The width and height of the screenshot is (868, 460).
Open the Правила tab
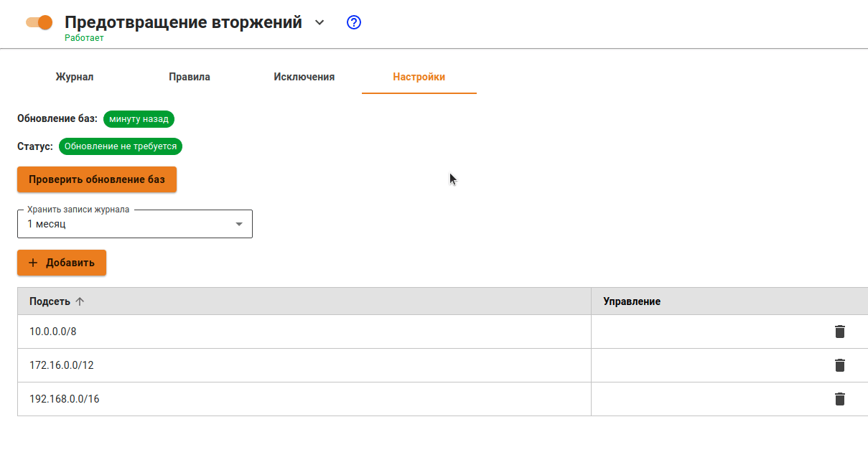(x=190, y=77)
